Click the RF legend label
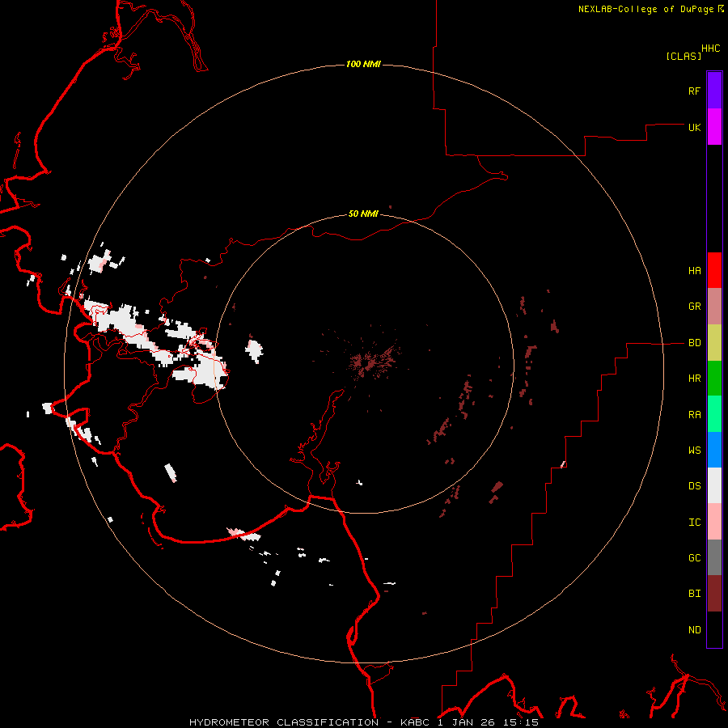Viewport: 728px width, 728px height. coord(694,91)
